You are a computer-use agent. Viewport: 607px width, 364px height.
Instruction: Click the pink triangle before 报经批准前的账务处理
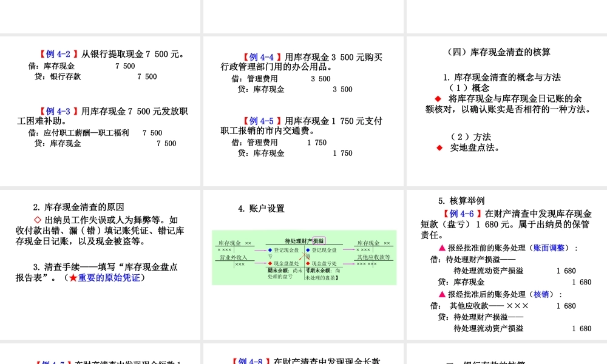click(x=443, y=248)
